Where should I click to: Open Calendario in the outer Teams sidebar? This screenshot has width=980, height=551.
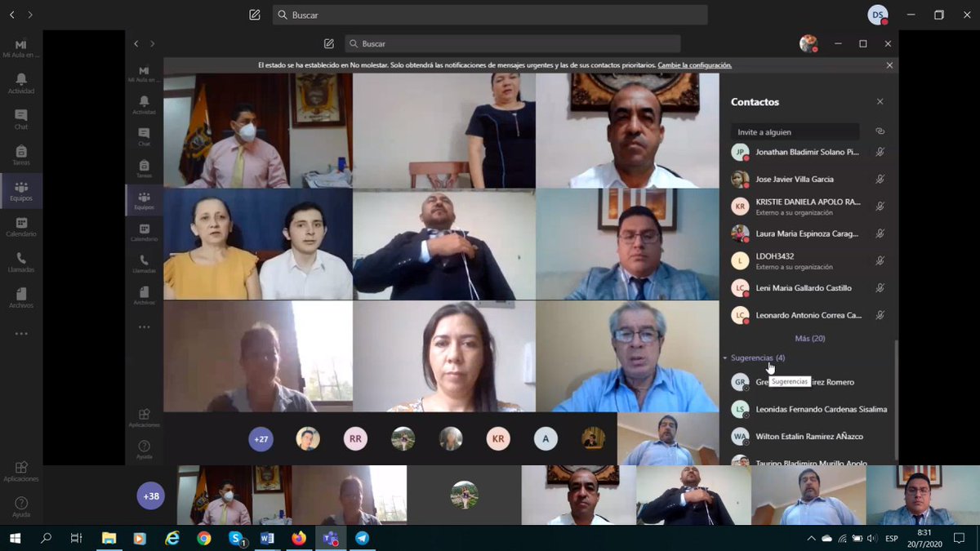[21, 226]
